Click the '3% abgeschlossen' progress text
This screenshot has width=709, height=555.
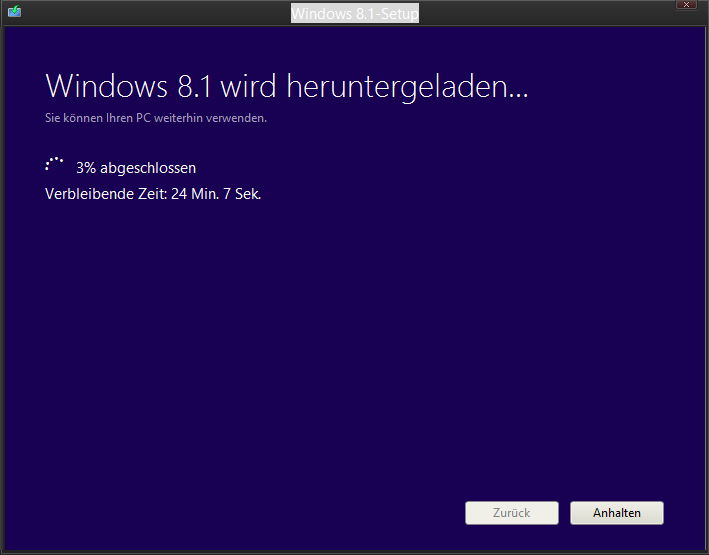(136, 168)
